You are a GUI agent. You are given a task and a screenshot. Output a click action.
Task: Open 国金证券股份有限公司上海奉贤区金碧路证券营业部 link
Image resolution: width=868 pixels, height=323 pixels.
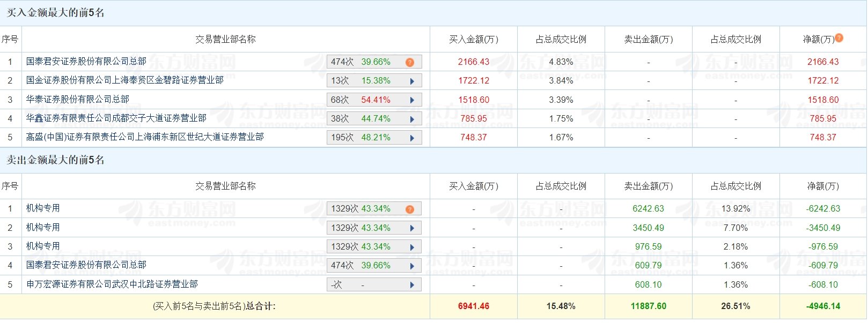[125, 80]
